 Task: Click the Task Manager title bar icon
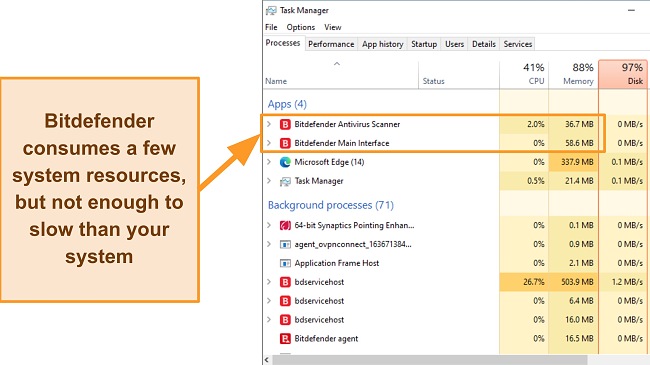point(271,10)
